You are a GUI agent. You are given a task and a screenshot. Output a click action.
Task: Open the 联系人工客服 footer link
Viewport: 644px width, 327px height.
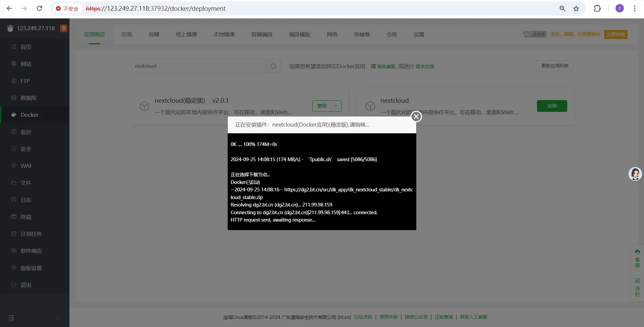click(474, 317)
